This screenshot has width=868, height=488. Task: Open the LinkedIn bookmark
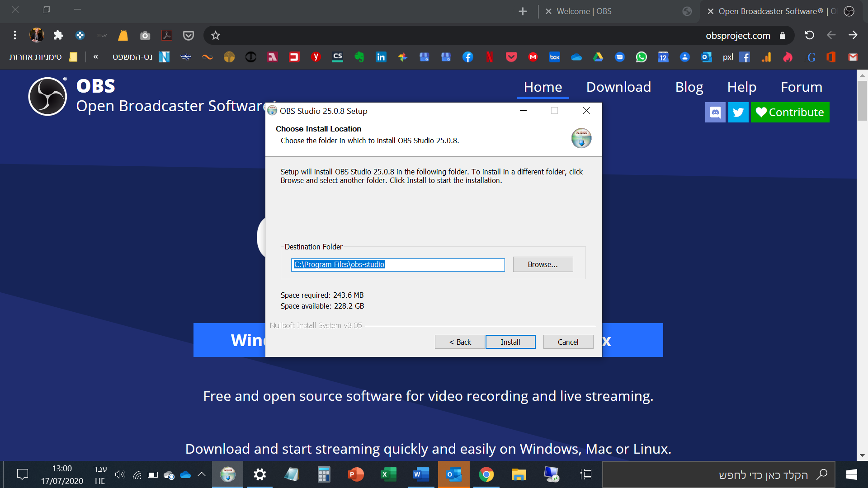381,57
